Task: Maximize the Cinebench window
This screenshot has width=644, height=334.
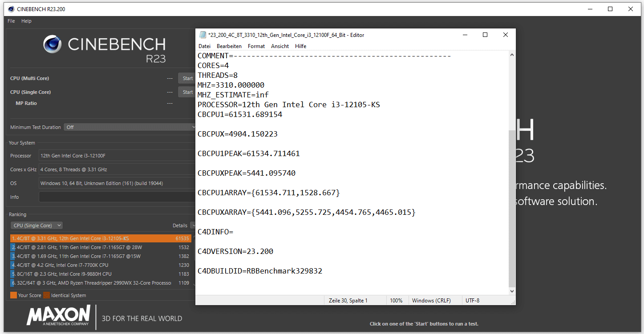Action: point(611,9)
